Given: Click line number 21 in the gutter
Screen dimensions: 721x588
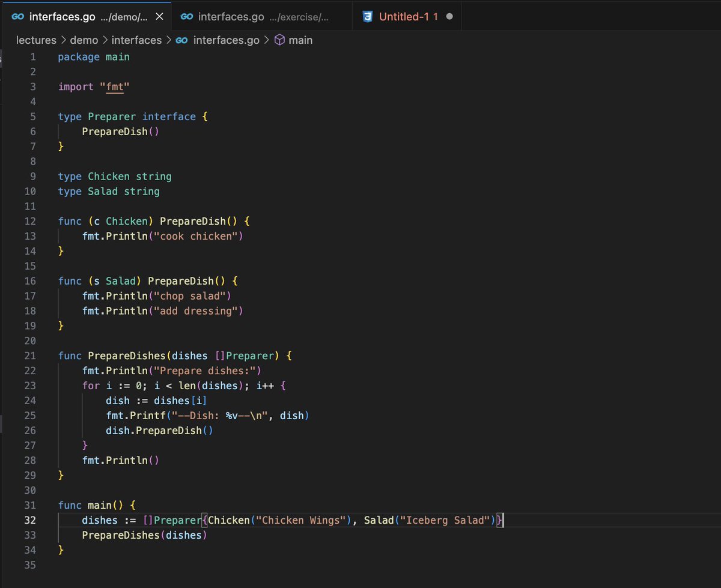Looking at the screenshot, I should (30, 356).
